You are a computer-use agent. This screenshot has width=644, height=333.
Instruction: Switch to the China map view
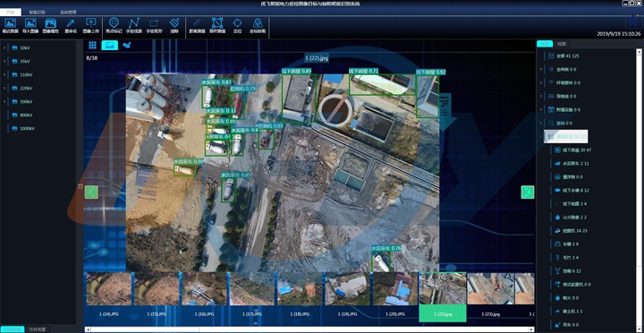coord(128,46)
